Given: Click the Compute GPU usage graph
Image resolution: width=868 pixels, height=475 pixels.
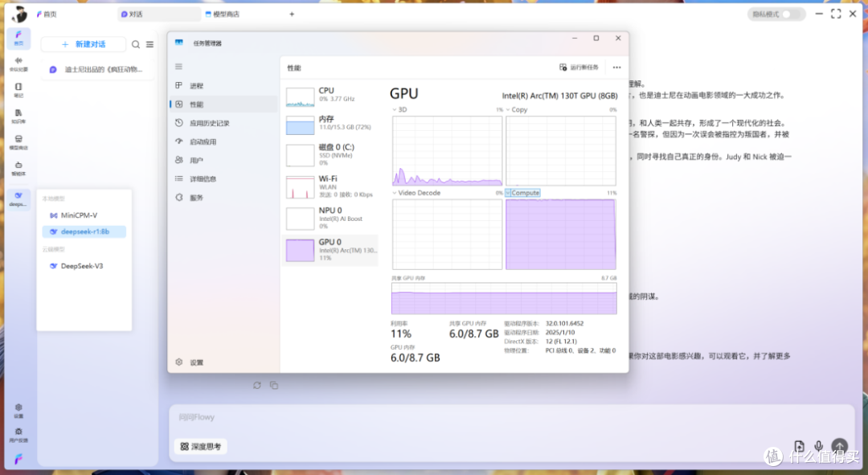Looking at the screenshot, I should click(561, 234).
